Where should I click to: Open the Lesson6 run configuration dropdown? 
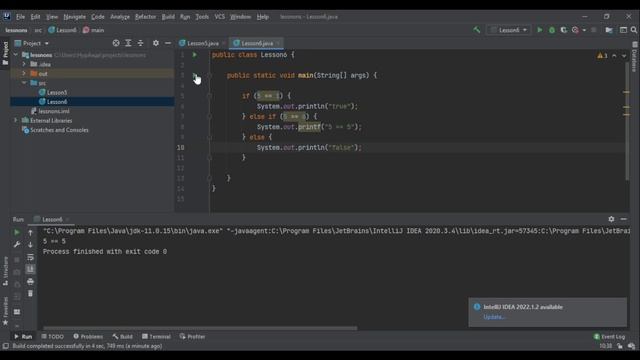tap(509, 30)
